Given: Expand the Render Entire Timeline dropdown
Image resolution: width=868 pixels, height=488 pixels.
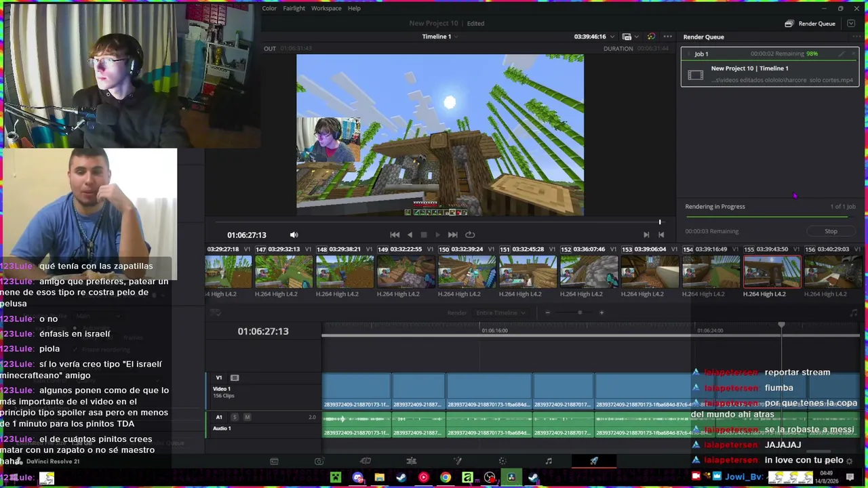Looking at the screenshot, I should pyautogui.click(x=501, y=312).
